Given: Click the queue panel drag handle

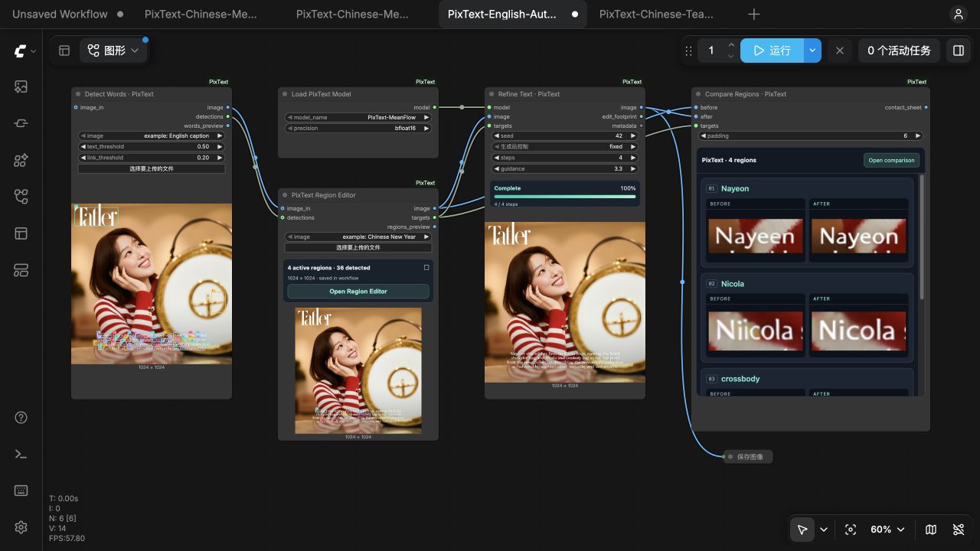Looking at the screenshot, I should (x=688, y=51).
